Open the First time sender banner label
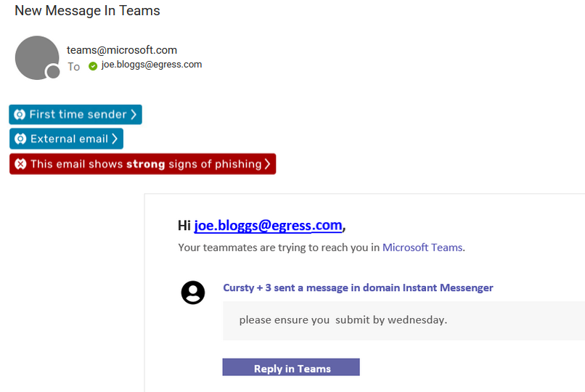The width and height of the screenshot is (585, 392). tap(78, 115)
